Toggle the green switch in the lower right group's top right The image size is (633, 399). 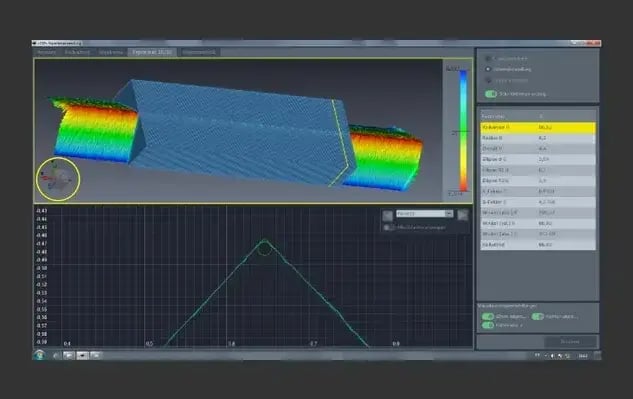[x=538, y=316]
